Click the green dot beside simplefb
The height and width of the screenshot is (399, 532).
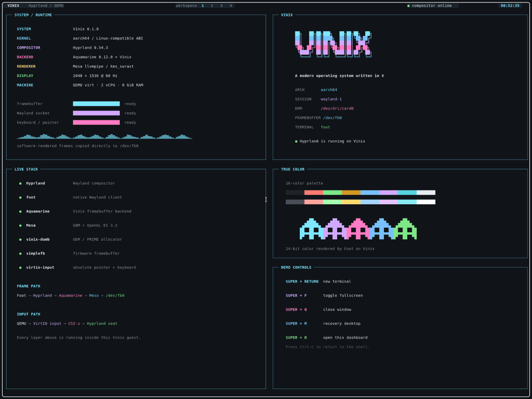(20, 254)
